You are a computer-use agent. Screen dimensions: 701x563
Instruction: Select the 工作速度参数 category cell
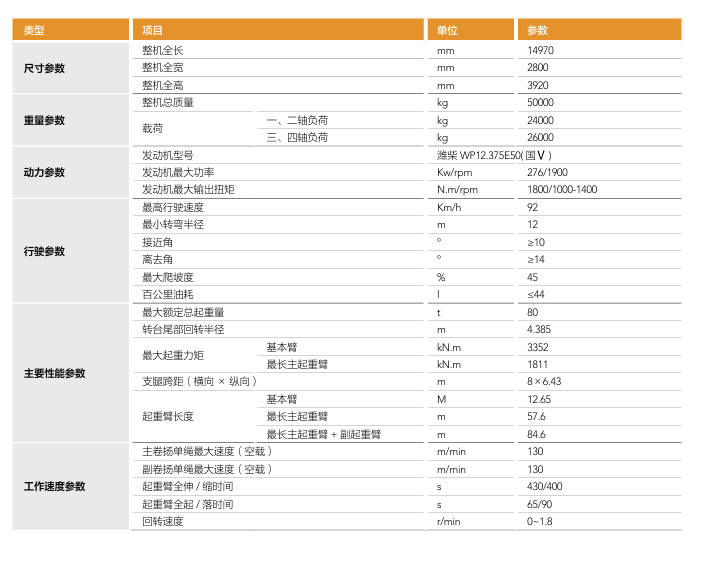[x=71, y=487]
